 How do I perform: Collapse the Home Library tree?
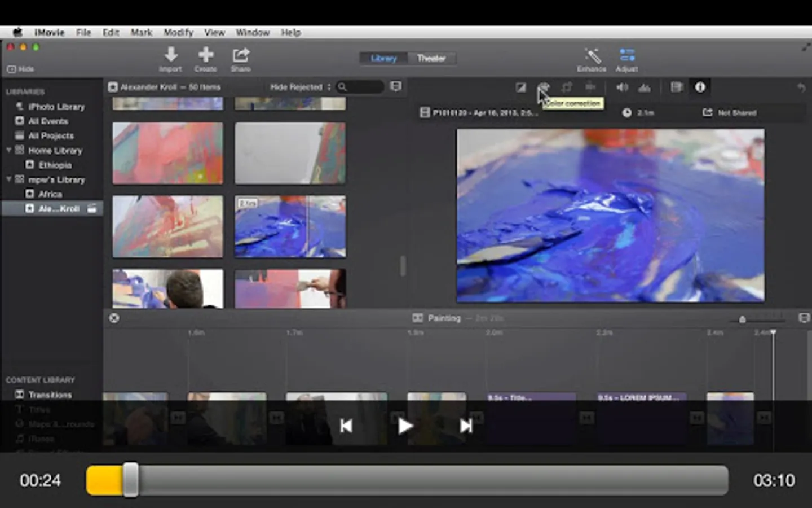pyautogui.click(x=9, y=150)
